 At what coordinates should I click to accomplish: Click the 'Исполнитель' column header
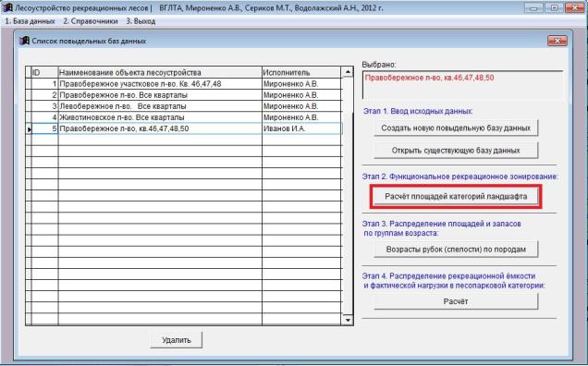tap(301, 72)
